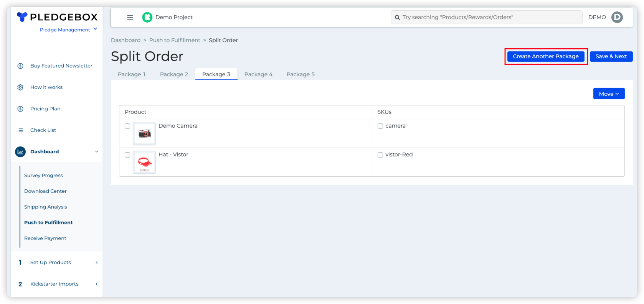Screen dimensions: 644x304
Task: Click the How it works gear icon
Action: point(20,87)
